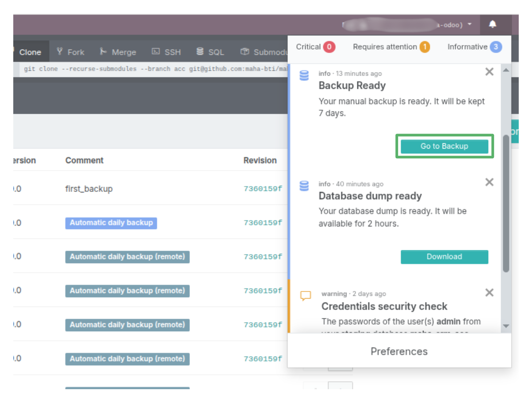Open the Merge tab
532x402 pixels.
pos(118,52)
